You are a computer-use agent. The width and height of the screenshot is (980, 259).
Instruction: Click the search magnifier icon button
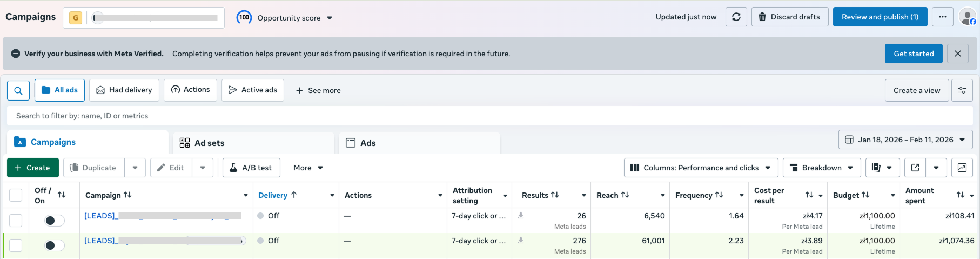tap(18, 90)
